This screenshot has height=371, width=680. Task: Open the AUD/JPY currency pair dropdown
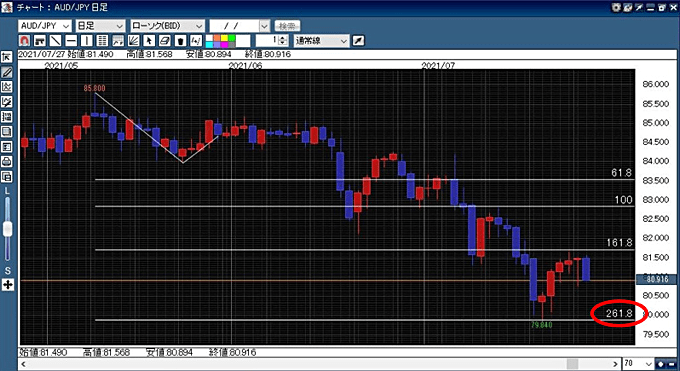[45, 26]
